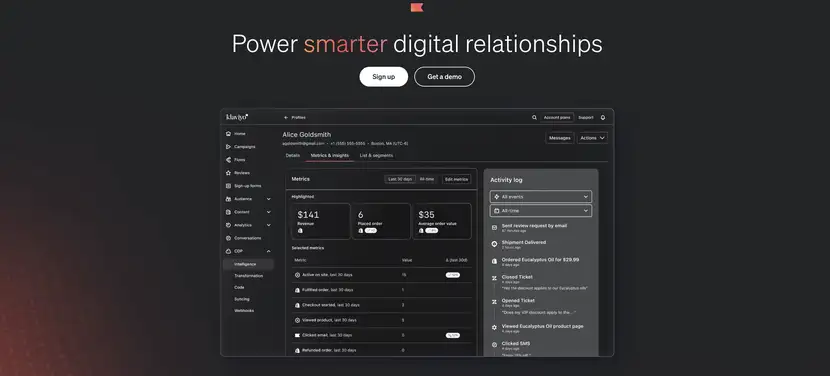830x376 pixels.
Task: Expand the Content menu chevron
Action: point(268,212)
